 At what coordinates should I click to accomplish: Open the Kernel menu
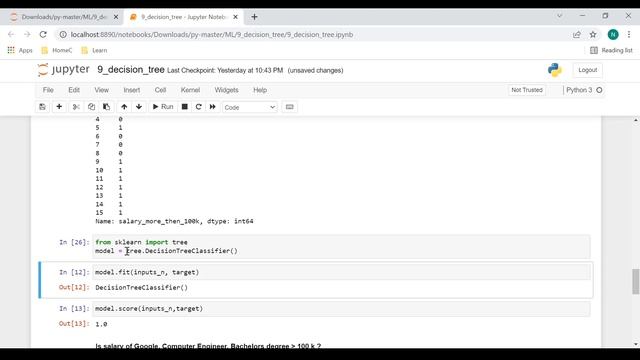pyautogui.click(x=190, y=90)
